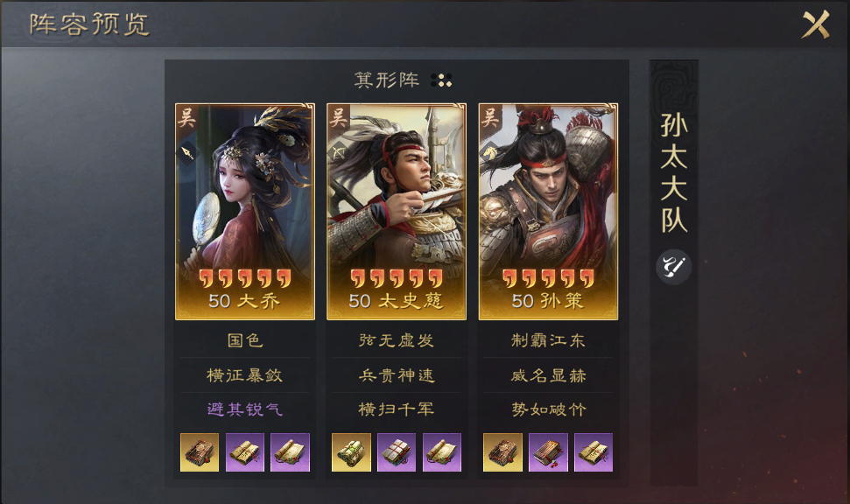Click the brush edit icon under 孙太大队
The image size is (850, 504).
(674, 267)
